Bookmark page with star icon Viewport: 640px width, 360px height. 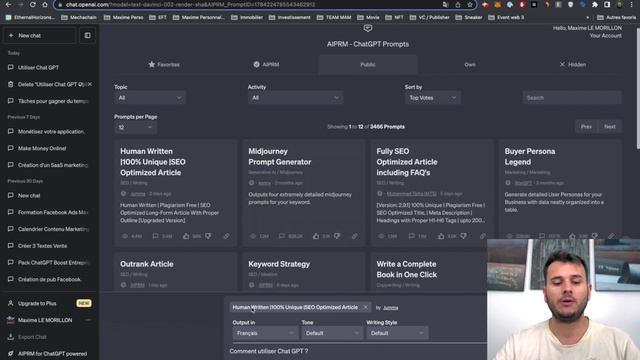pos(470,4)
